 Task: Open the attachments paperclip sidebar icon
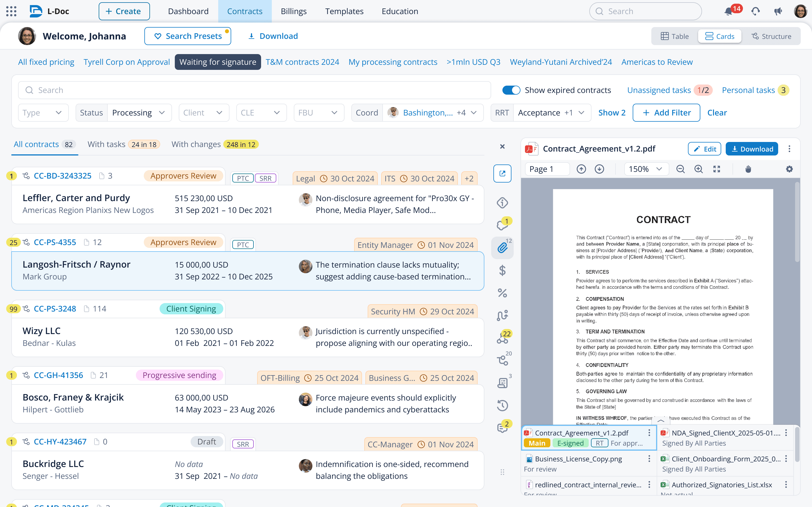click(502, 248)
